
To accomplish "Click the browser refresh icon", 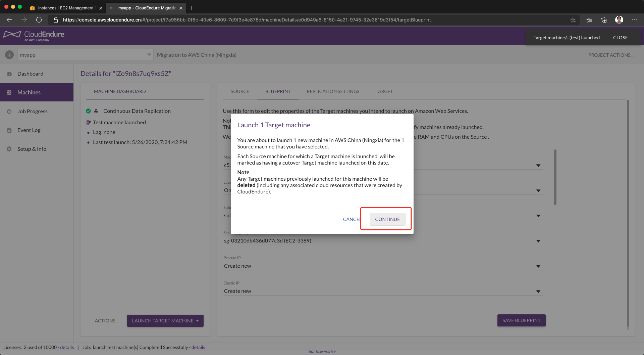I will [39, 20].
